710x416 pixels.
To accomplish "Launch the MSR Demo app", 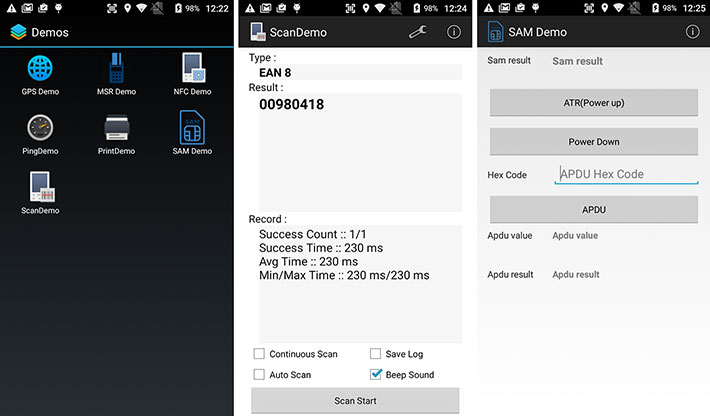I will pyautogui.click(x=118, y=70).
